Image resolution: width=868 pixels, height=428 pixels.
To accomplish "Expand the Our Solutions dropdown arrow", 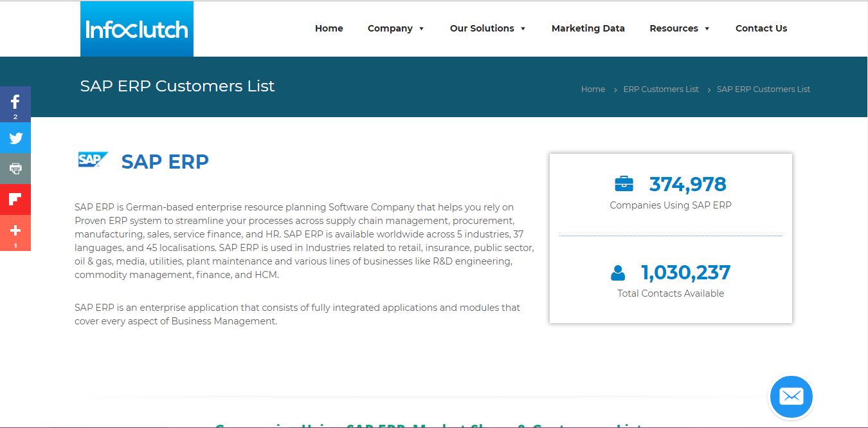I will [523, 29].
